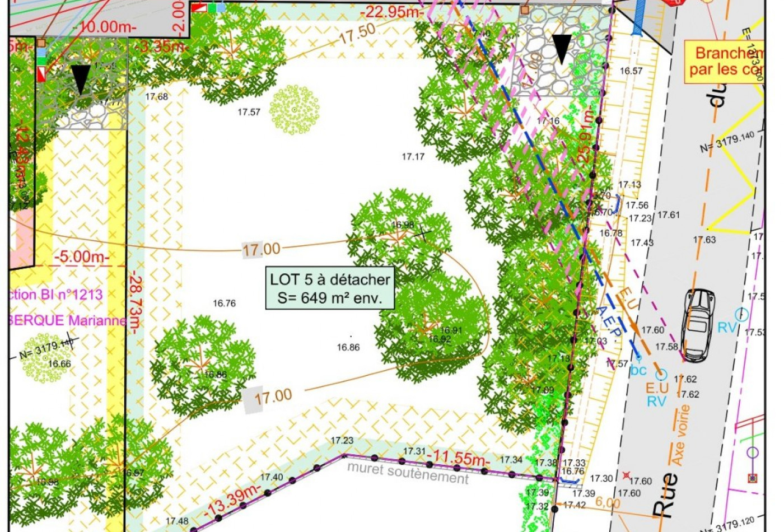Screen dimensions: 784x532
Task: Click the orange square marker below -10.00m
Action: pyautogui.click(x=41, y=43)
